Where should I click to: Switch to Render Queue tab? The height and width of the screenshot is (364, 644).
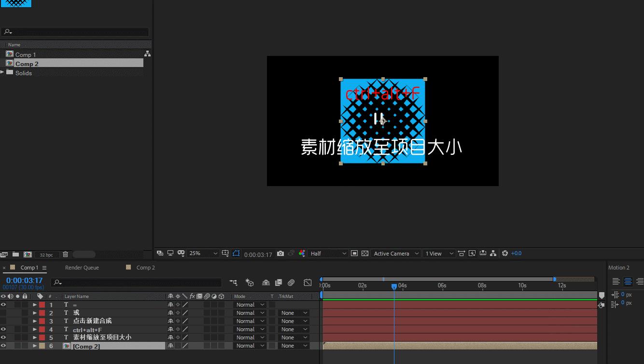click(x=82, y=268)
